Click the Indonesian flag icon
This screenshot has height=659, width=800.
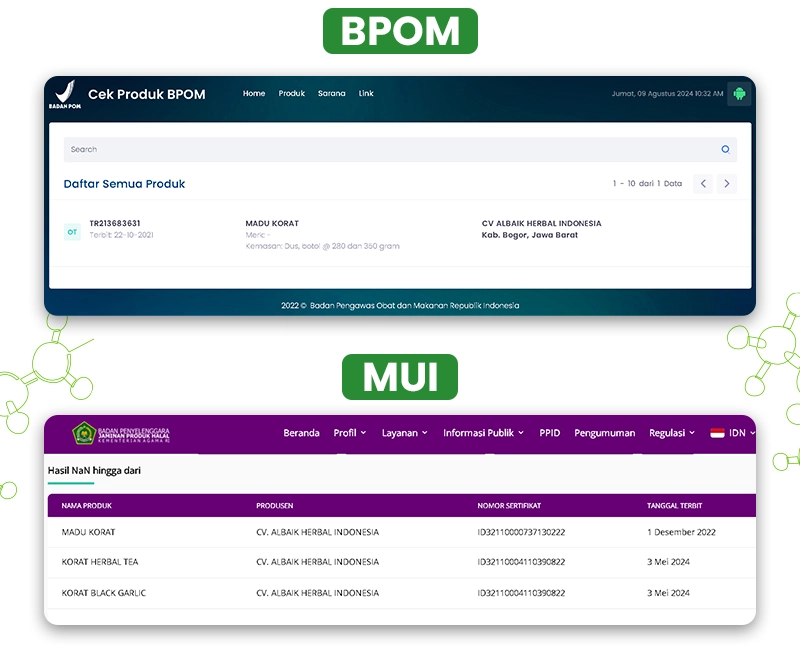pyautogui.click(x=717, y=433)
